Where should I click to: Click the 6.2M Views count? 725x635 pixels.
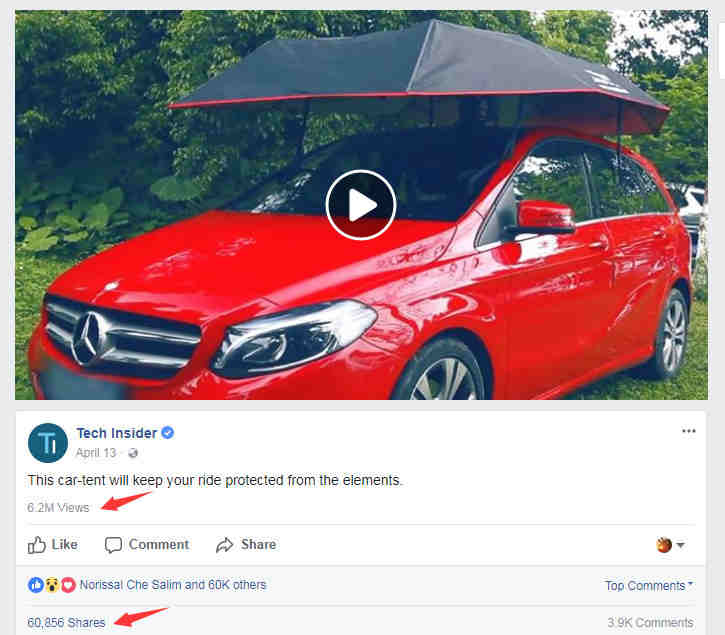coord(58,508)
